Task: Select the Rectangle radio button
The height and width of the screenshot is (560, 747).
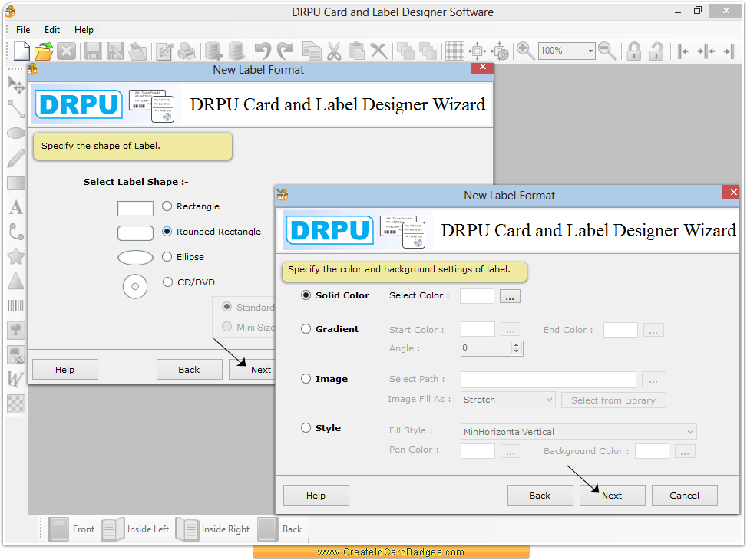Action: [167, 206]
